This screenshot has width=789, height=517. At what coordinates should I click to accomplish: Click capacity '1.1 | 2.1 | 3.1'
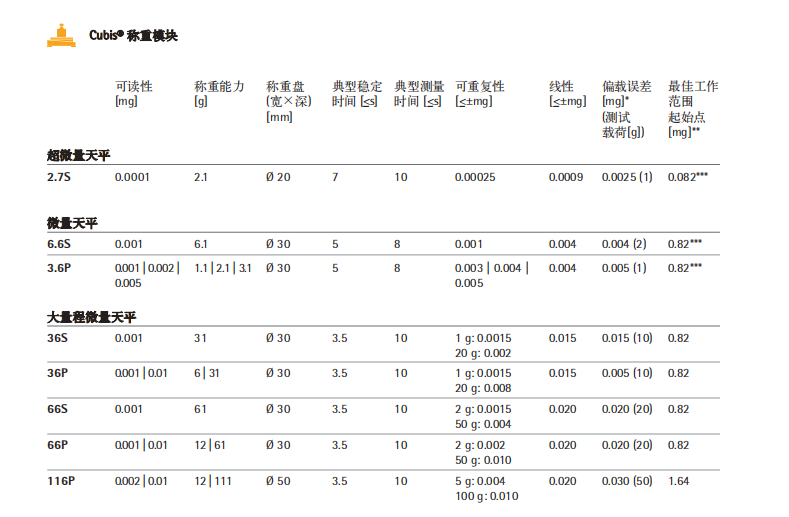[223, 268]
